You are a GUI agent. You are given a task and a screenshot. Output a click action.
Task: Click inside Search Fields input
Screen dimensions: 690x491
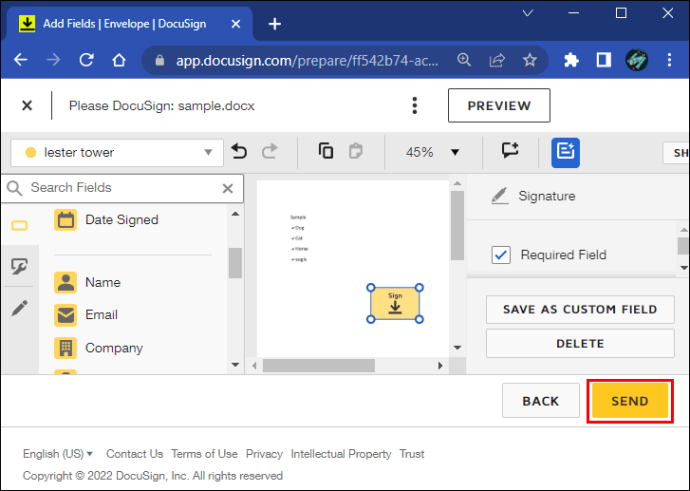pyautogui.click(x=123, y=188)
